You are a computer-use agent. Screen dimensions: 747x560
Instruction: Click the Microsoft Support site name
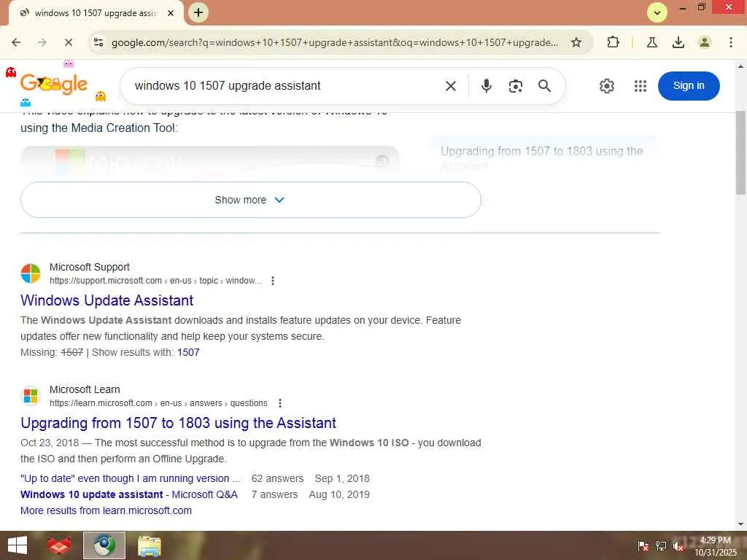[x=90, y=267]
